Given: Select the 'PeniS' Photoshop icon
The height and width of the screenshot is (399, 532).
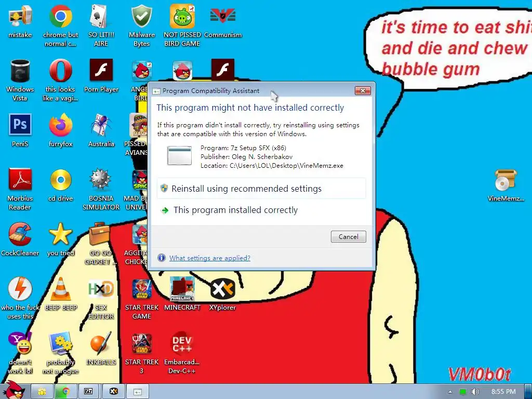Looking at the screenshot, I should 20,130.
